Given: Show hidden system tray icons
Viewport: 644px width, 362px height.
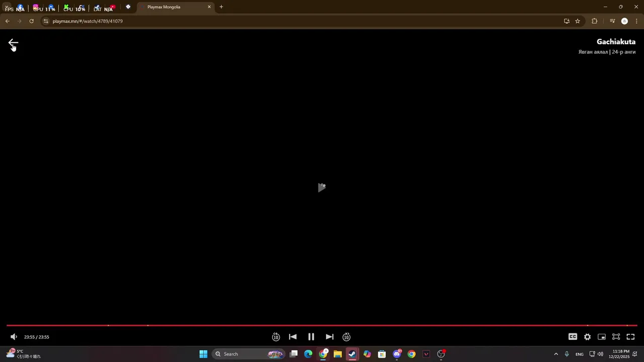Looking at the screenshot, I should [x=556, y=354].
